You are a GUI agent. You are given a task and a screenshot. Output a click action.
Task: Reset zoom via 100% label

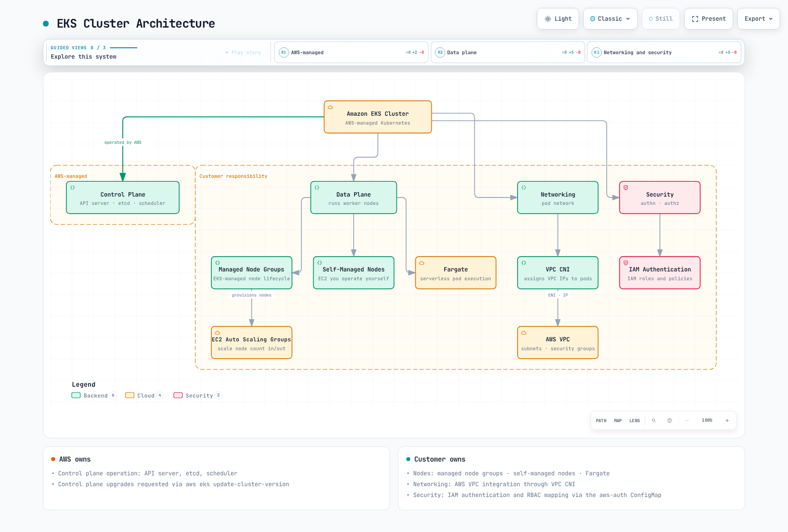[x=707, y=421]
